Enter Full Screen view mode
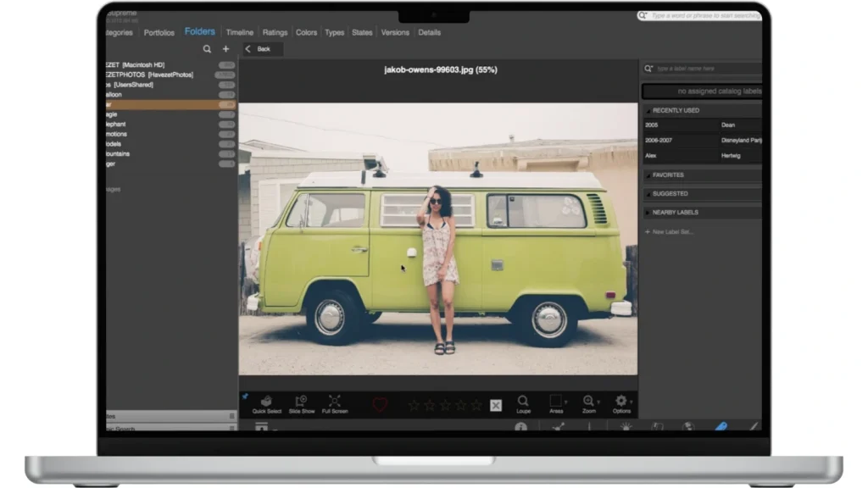868x488 pixels. [x=334, y=402]
